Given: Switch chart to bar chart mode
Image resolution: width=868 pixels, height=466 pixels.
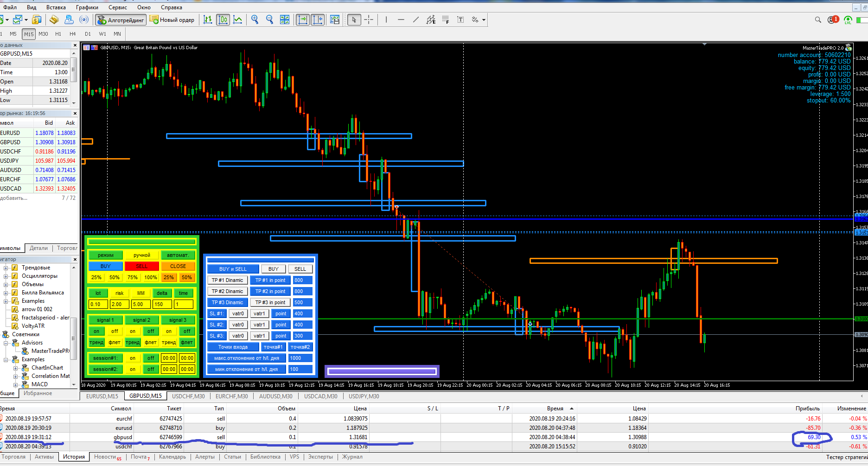Looking at the screenshot, I should 208,19.
